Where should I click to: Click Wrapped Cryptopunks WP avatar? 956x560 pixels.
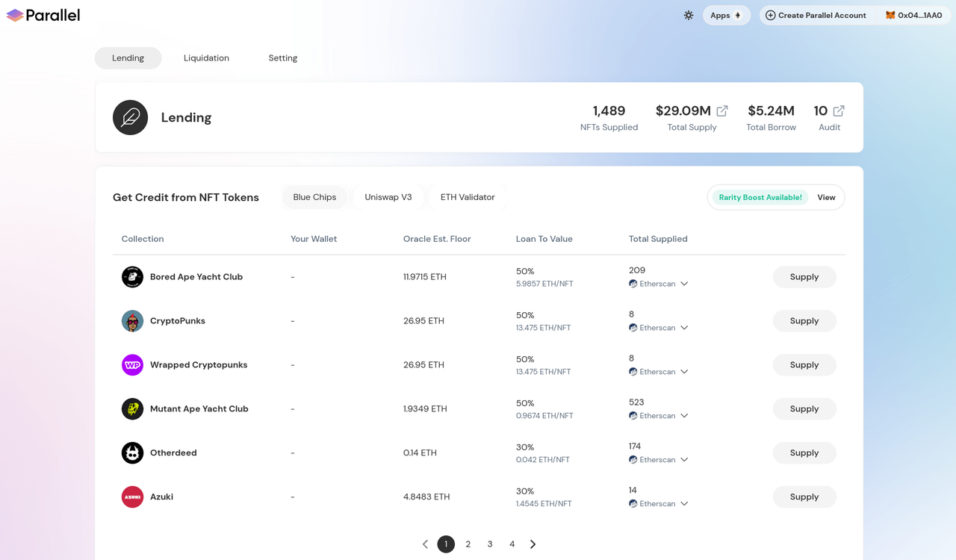[x=132, y=365]
